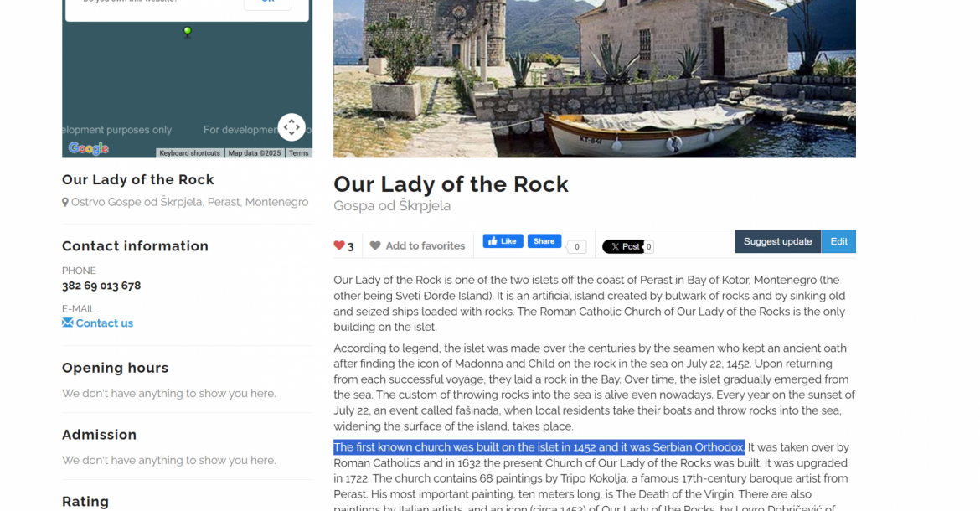Click the Ostrvo Gospe od Škrpjela address
The image size is (980, 511).
tap(189, 202)
